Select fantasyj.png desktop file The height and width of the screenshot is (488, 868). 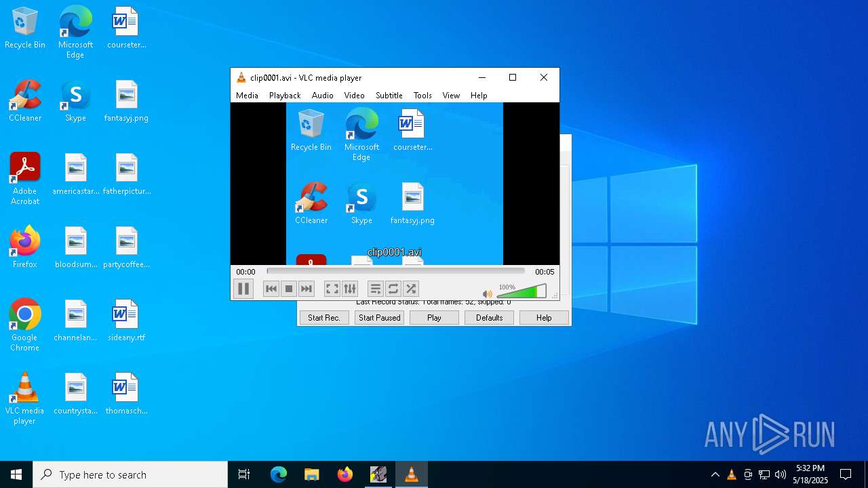126,102
